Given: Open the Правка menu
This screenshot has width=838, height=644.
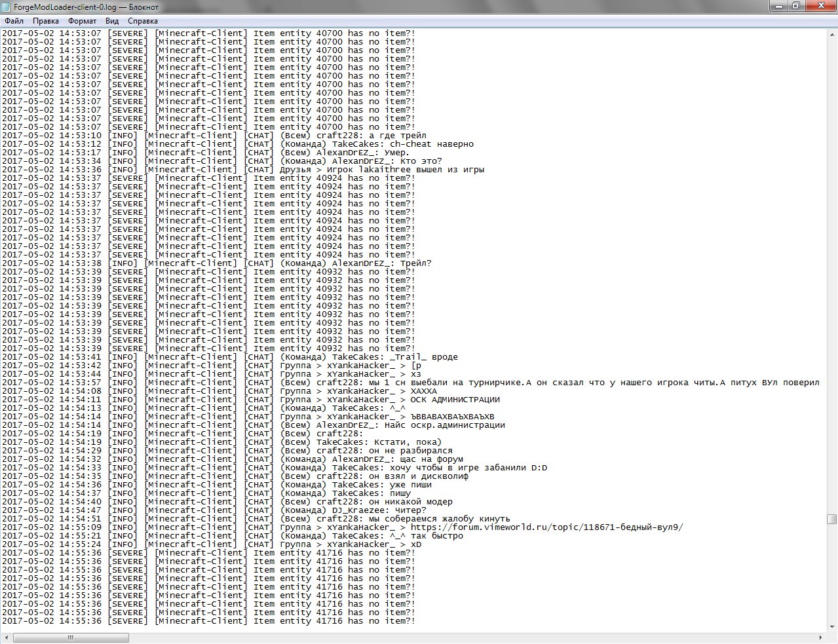Looking at the screenshot, I should [x=46, y=21].
